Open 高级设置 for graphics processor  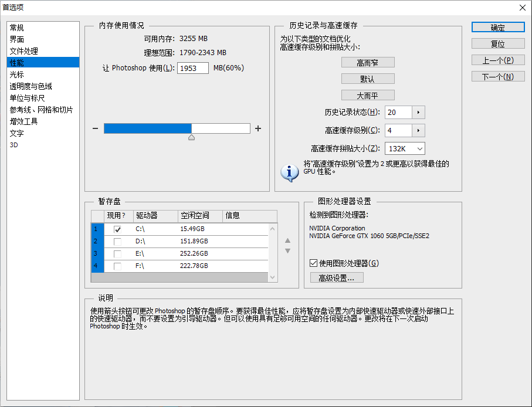(x=336, y=277)
